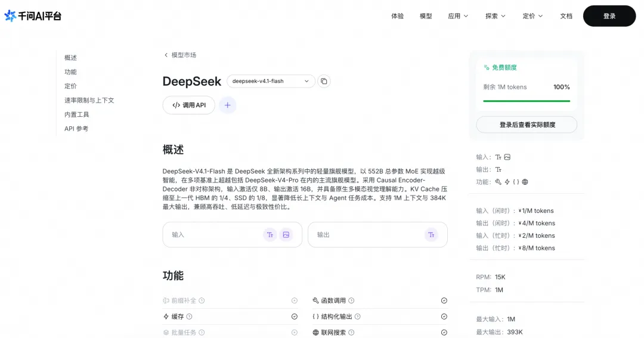Click the ¥1/M tokens idle input price
Viewport: 644px width, 338px height.
pyautogui.click(x=536, y=210)
